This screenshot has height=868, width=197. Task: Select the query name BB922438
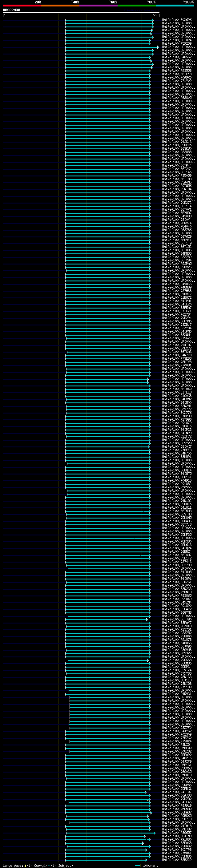tap(11, 10)
